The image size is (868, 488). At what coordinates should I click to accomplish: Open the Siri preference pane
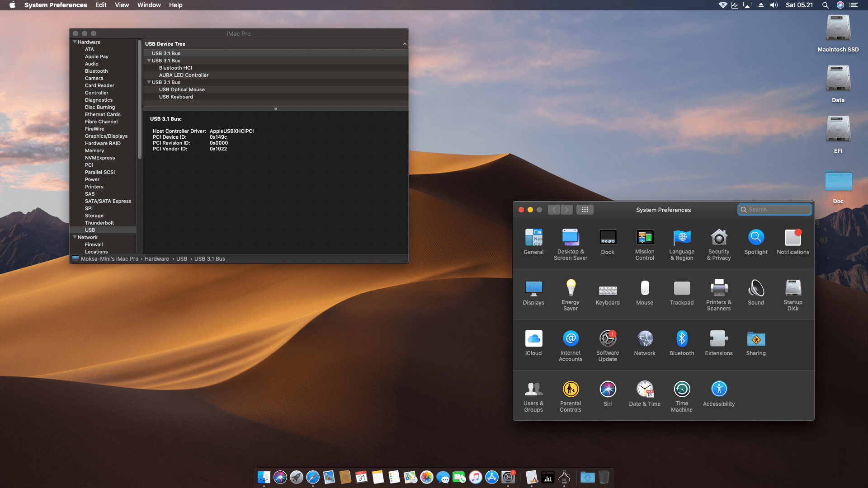[x=608, y=394]
